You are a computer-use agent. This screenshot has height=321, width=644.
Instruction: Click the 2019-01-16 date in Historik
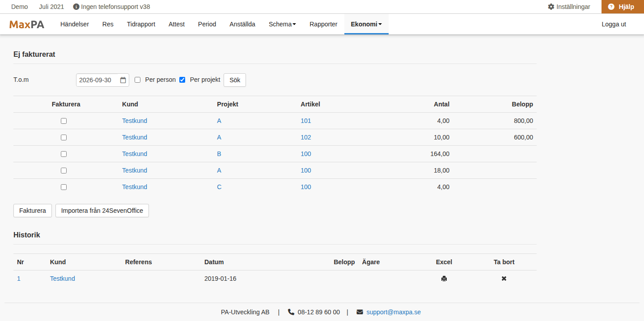coord(220,279)
